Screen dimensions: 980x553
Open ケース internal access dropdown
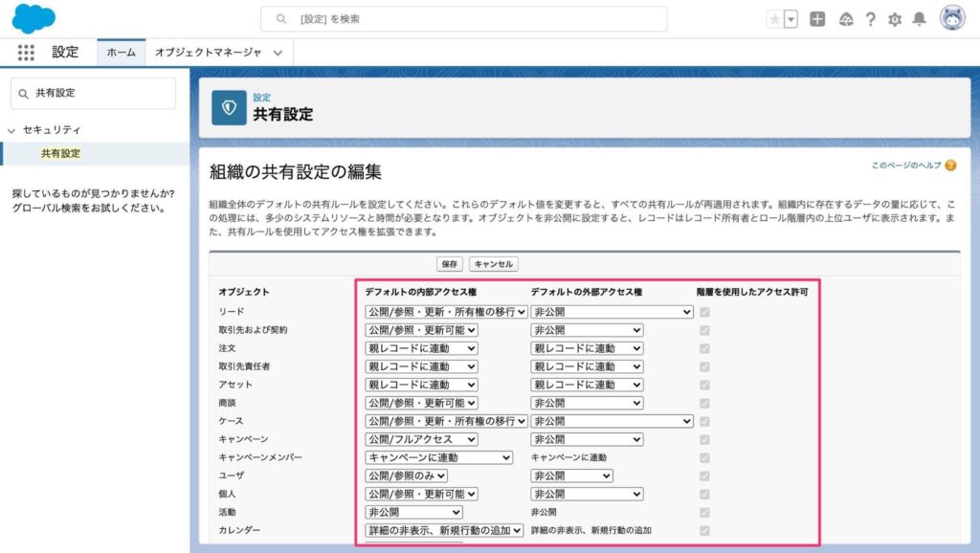click(x=446, y=421)
